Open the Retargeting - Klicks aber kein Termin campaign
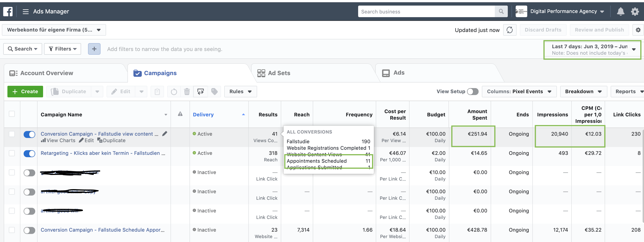Screen dimensions: 644x242 tap(103, 153)
